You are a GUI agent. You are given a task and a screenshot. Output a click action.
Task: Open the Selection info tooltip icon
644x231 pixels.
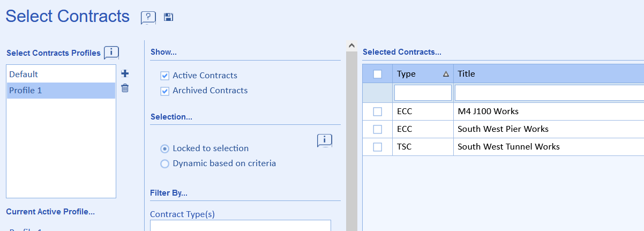325,140
